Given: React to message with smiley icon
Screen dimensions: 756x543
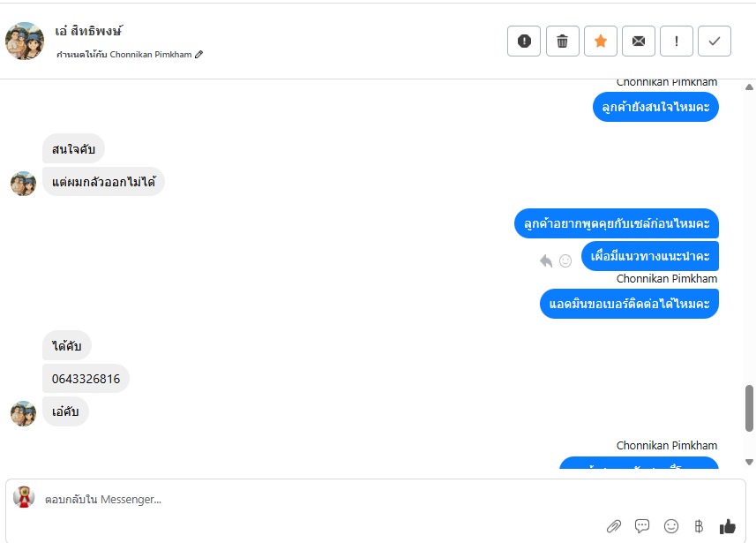Looking at the screenshot, I should pyautogui.click(x=565, y=261).
